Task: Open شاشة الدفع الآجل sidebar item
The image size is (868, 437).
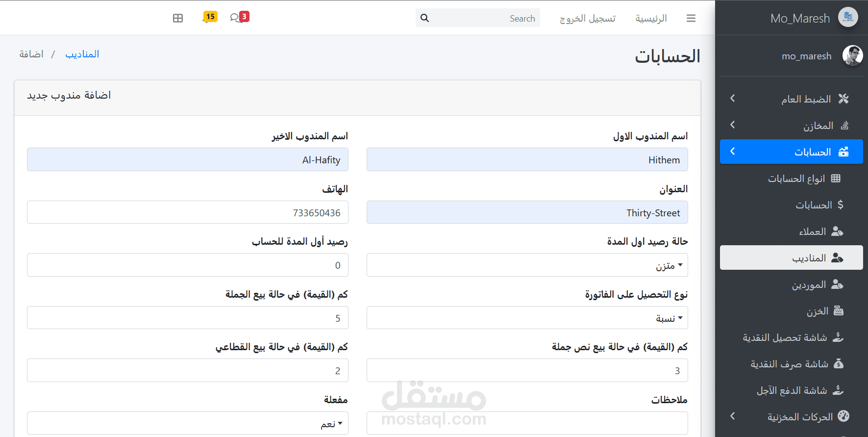Action: coord(792,390)
